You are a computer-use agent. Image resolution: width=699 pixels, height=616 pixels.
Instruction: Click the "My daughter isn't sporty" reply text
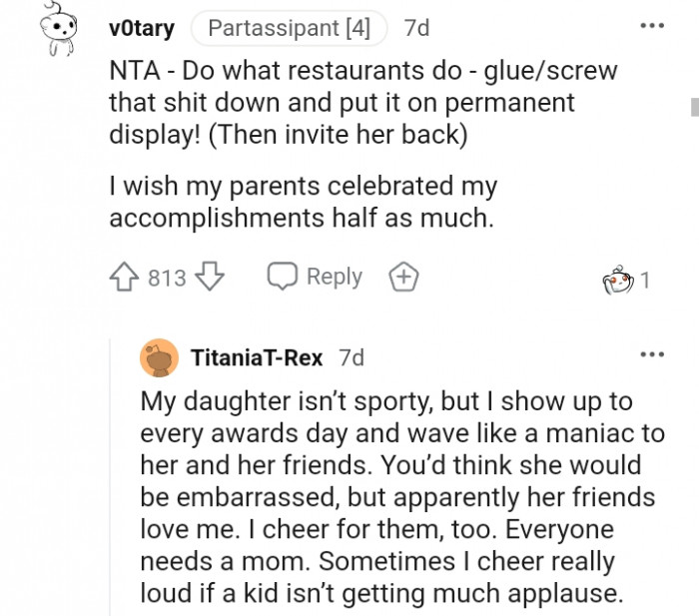tap(401, 496)
